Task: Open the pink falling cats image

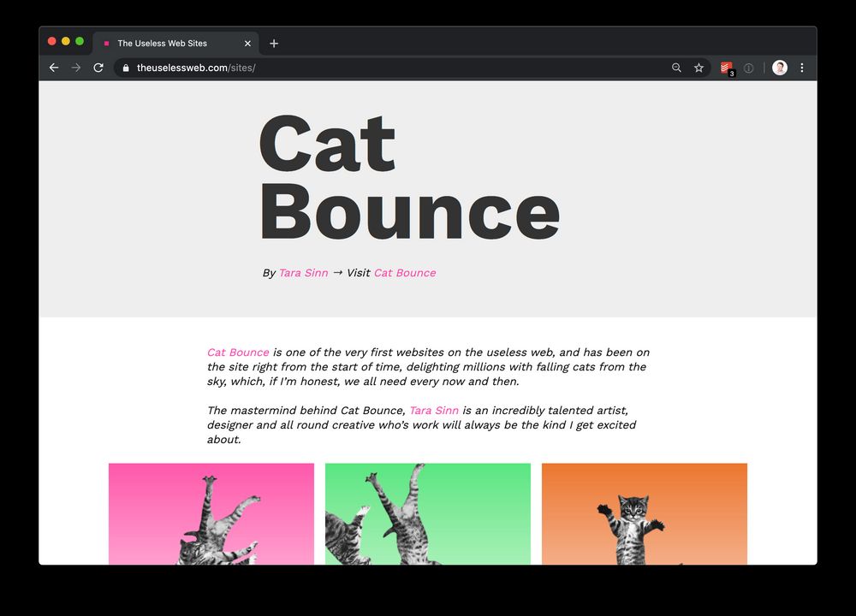Action: [x=211, y=514]
